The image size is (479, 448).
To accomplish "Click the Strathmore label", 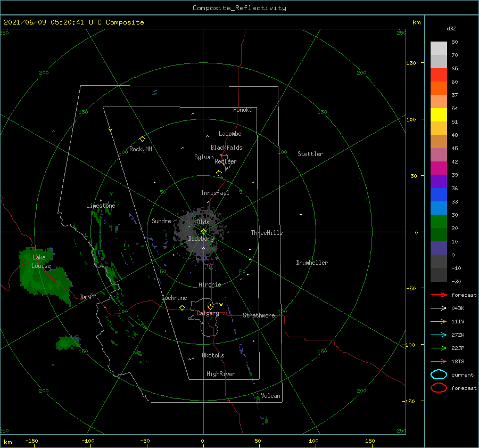I will tap(259, 315).
